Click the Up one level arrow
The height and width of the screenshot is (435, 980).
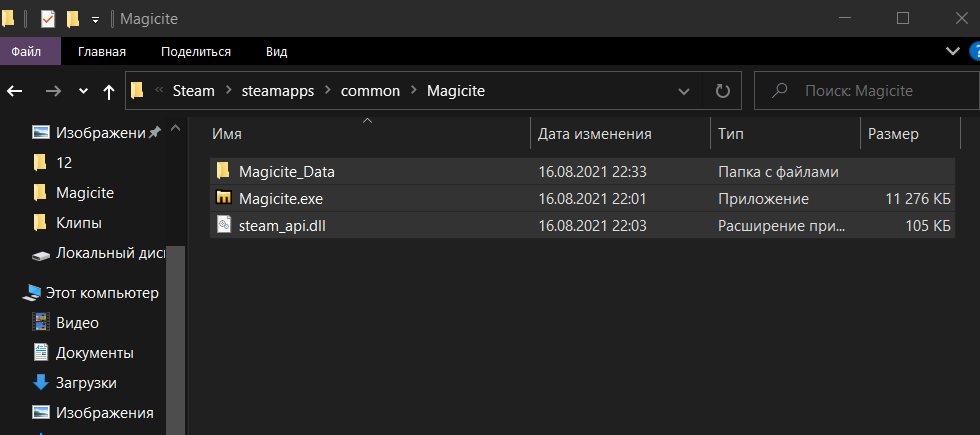pyautogui.click(x=109, y=92)
